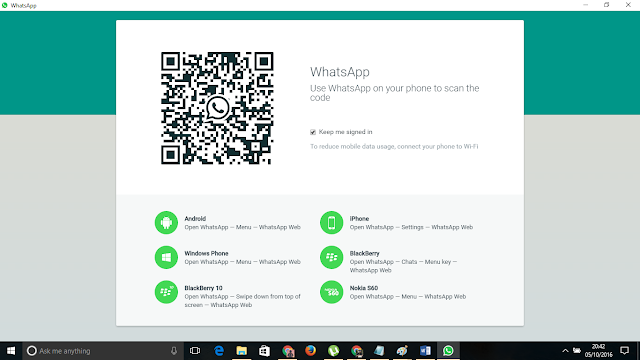Screen dimensions: 640x360
Task: Click the WhatsApp logo in the title bar
Action: click(x=5, y=5)
